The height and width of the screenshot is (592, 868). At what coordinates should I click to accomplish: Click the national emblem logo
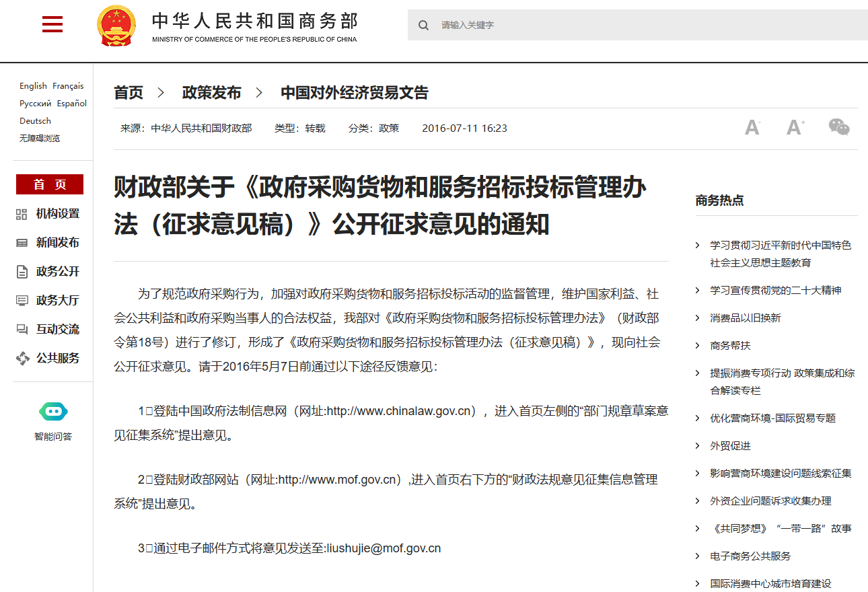(116, 26)
